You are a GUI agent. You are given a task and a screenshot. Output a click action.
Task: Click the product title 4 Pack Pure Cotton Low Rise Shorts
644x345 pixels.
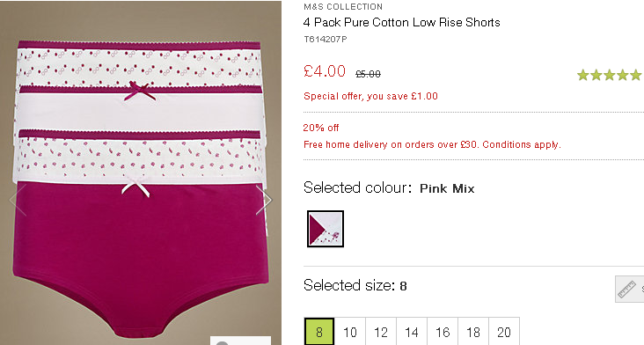(x=402, y=22)
